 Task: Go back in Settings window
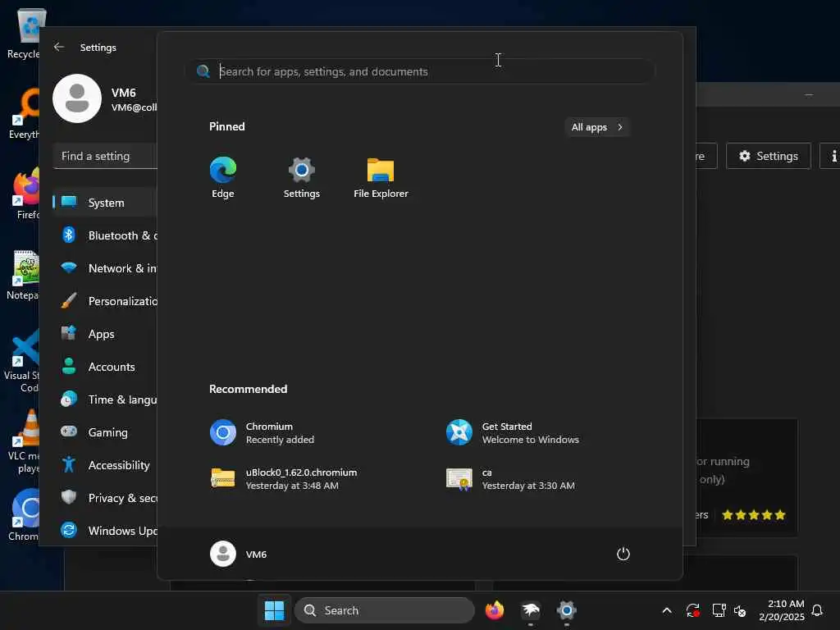tap(59, 47)
